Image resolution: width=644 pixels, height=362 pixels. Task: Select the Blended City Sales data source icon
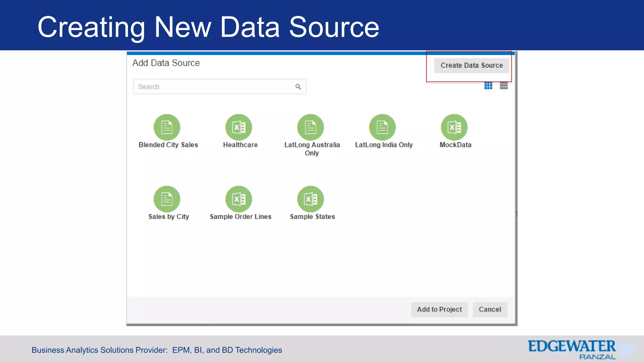pyautogui.click(x=167, y=127)
